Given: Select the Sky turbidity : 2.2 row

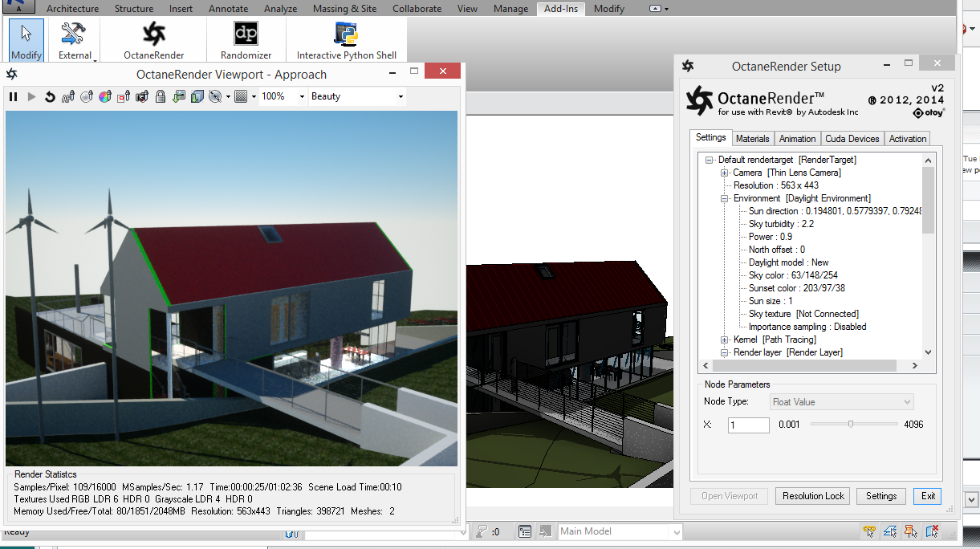Looking at the screenshot, I should 781,224.
